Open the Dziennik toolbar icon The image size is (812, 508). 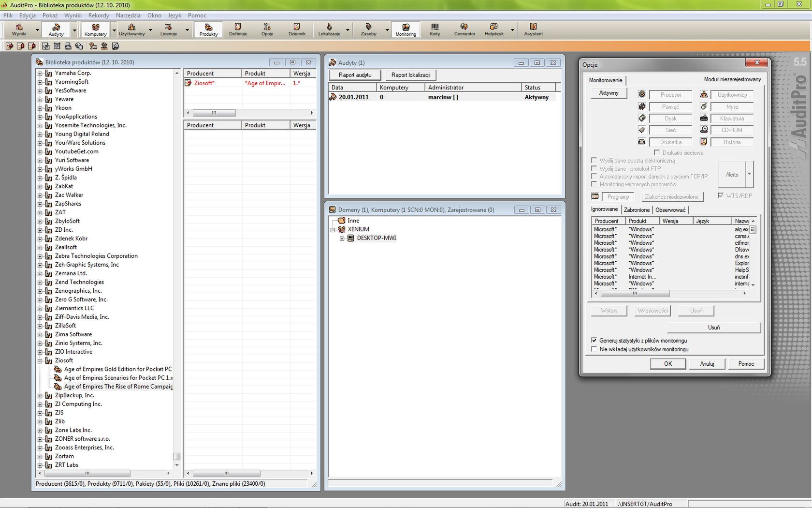(x=297, y=30)
